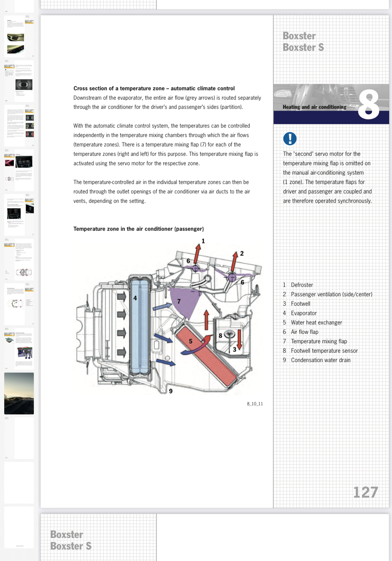Click the condensation drain label 9
This screenshot has width=392, height=561.
pos(171,391)
